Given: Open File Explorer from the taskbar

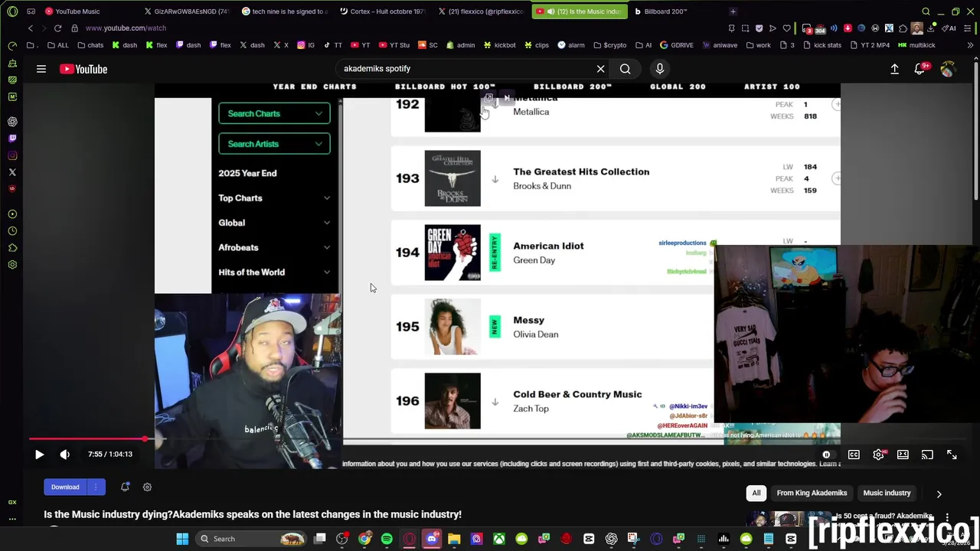Looking at the screenshot, I should click(x=454, y=539).
